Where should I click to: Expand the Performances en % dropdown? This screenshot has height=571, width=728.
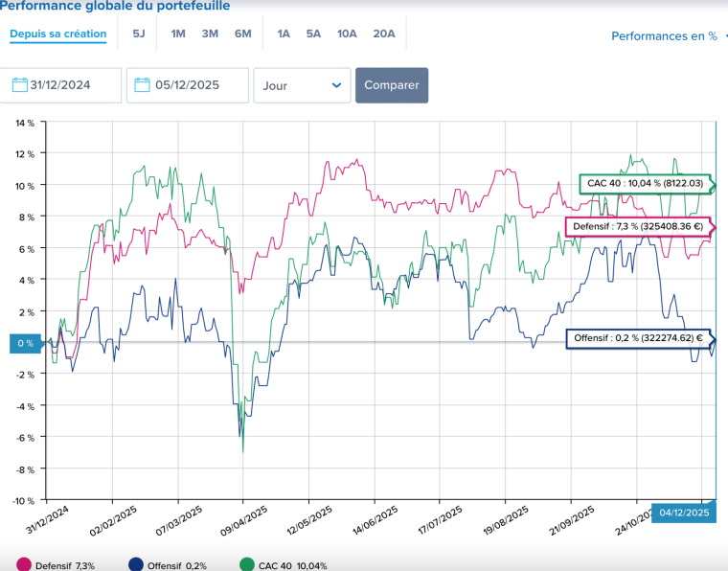pos(670,36)
